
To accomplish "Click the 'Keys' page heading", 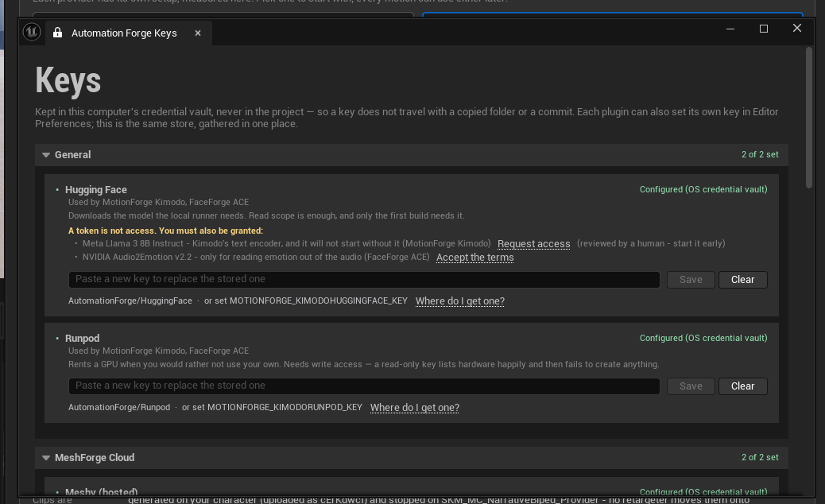I will coord(68,81).
